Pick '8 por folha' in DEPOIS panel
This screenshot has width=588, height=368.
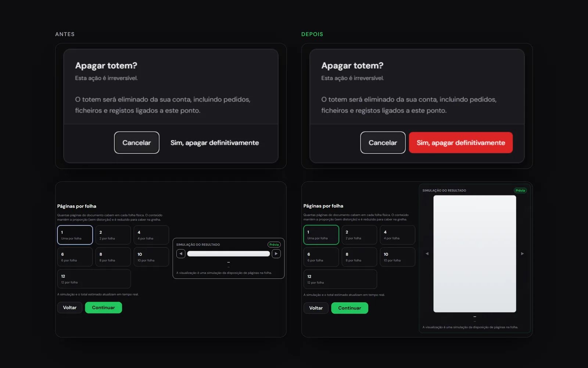click(359, 257)
